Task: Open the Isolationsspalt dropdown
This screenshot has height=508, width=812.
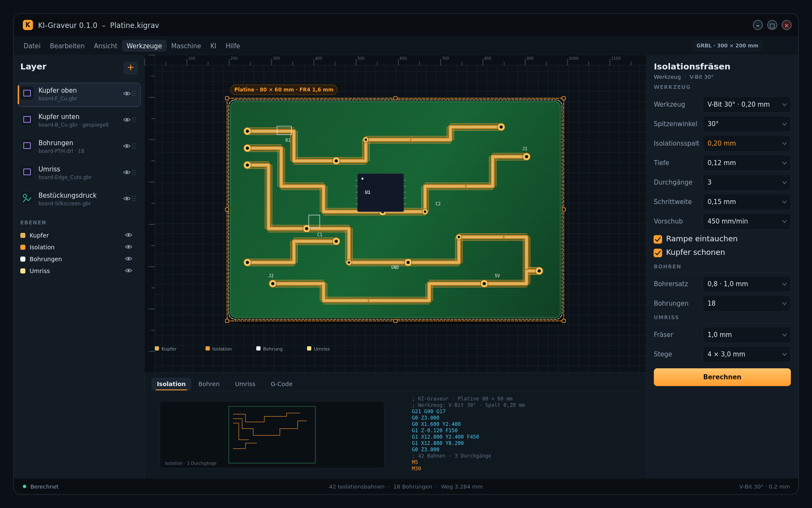Action: (746, 144)
